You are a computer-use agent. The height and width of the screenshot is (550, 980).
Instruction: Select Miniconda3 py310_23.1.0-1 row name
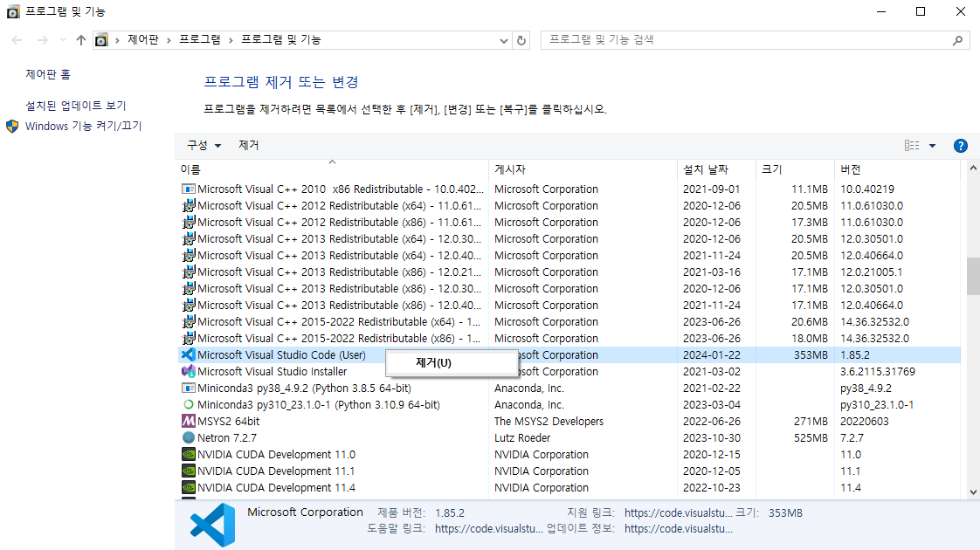click(x=319, y=404)
